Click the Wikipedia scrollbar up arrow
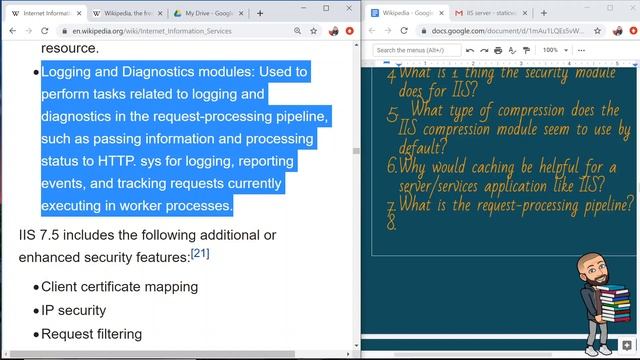 pyautogui.click(x=356, y=44)
